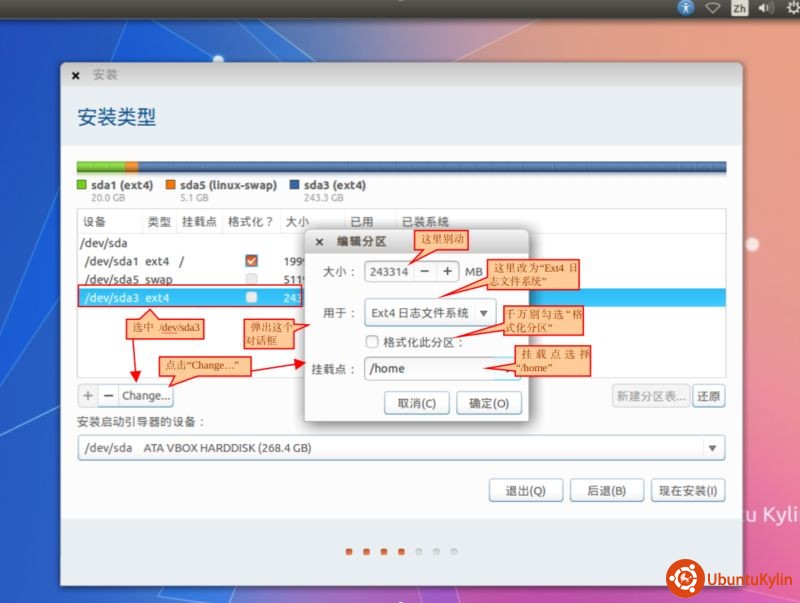Open the 用于 filesystem type dropdown
Image resolution: width=800 pixels, height=603 pixels.
point(430,313)
